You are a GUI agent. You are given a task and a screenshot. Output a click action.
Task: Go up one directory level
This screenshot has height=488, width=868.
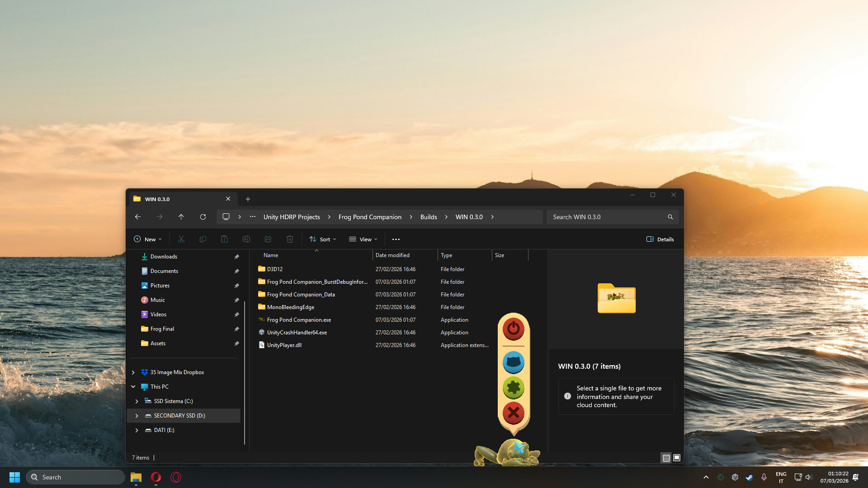[181, 217]
